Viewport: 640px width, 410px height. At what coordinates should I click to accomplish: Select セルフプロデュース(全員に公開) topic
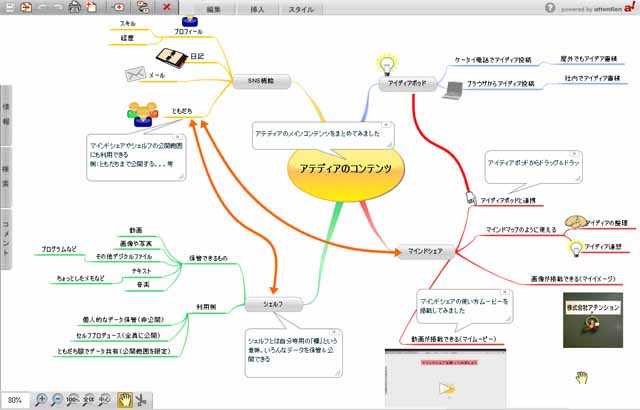click(x=118, y=335)
